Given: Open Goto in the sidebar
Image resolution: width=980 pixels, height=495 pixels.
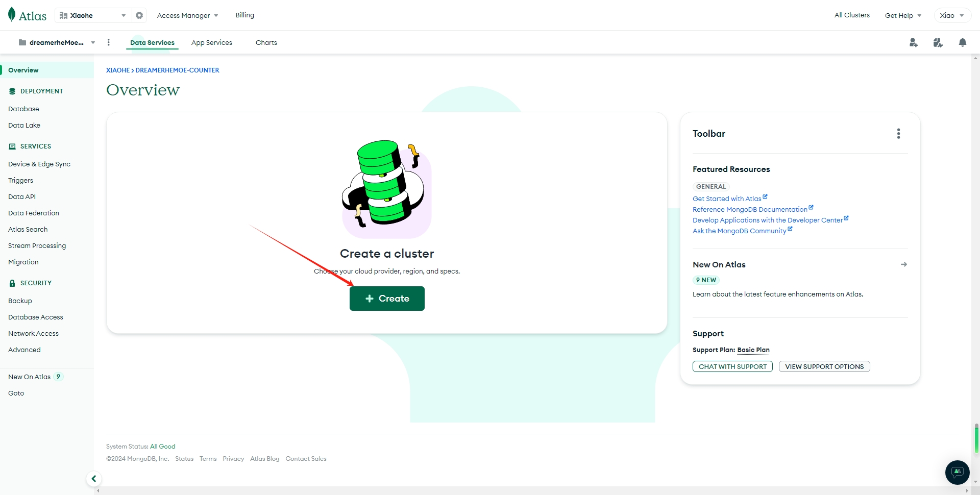Looking at the screenshot, I should [16, 393].
